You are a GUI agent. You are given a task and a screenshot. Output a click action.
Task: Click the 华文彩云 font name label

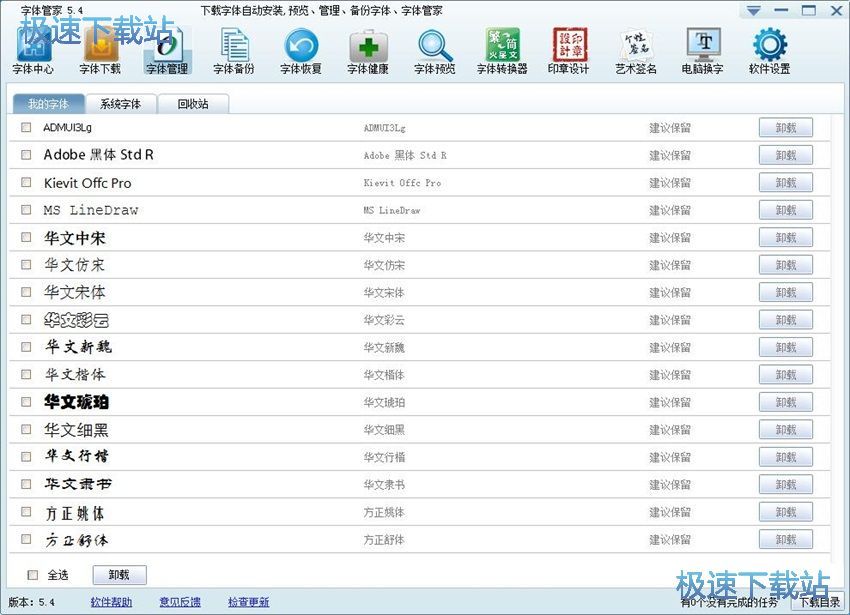click(x=384, y=320)
